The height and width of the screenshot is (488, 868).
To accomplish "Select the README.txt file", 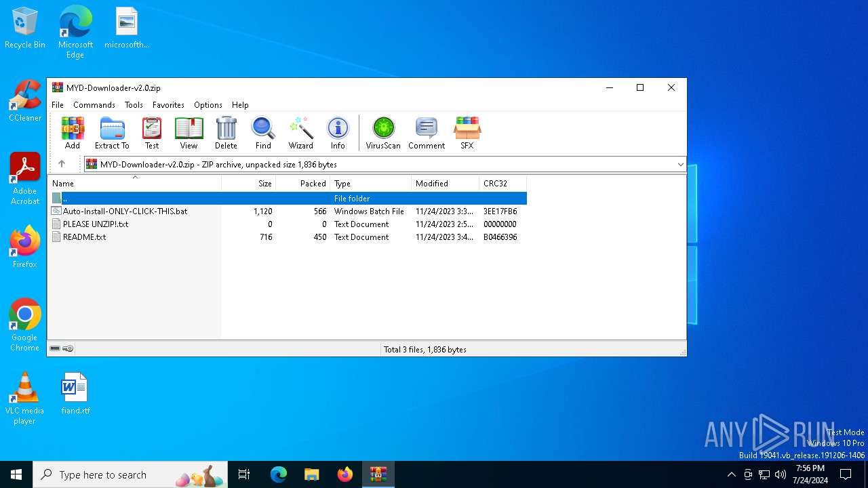I will click(x=84, y=237).
